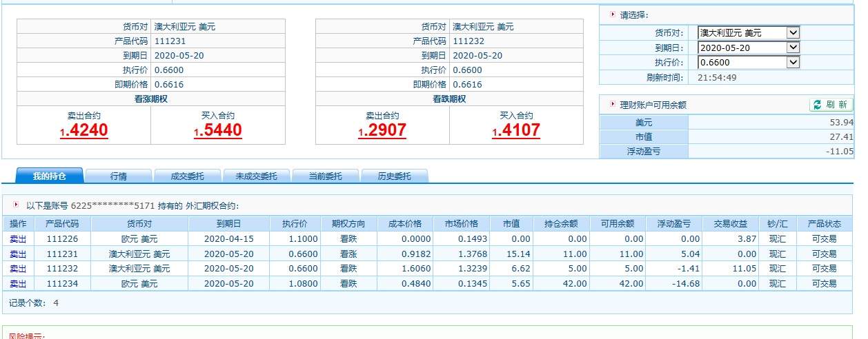This screenshot has height=339, width=868.
Task: Click expiry date 2020-04-15 in holdings table
Action: (x=228, y=238)
